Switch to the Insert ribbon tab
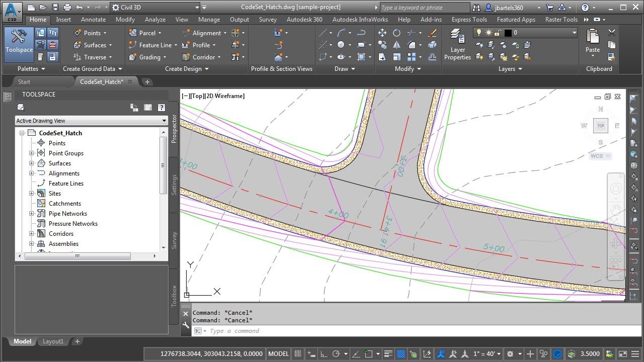 [63, 20]
